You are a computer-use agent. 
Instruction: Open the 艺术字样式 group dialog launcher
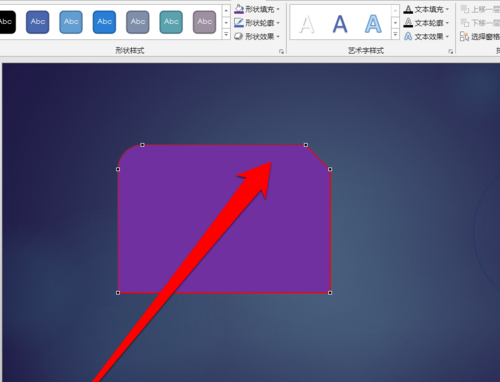coord(451,51)
